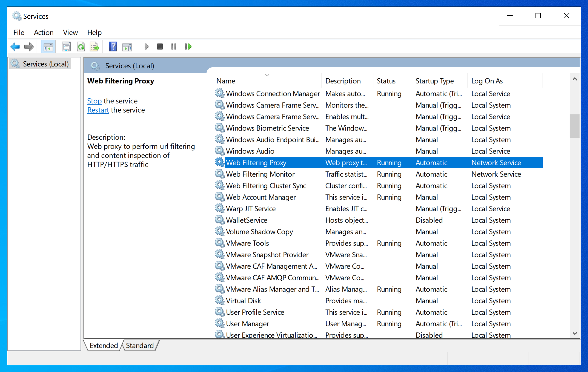588x372 pixels.
Task: Click the Refresh toolbar icon
Action: click(81, 47)
